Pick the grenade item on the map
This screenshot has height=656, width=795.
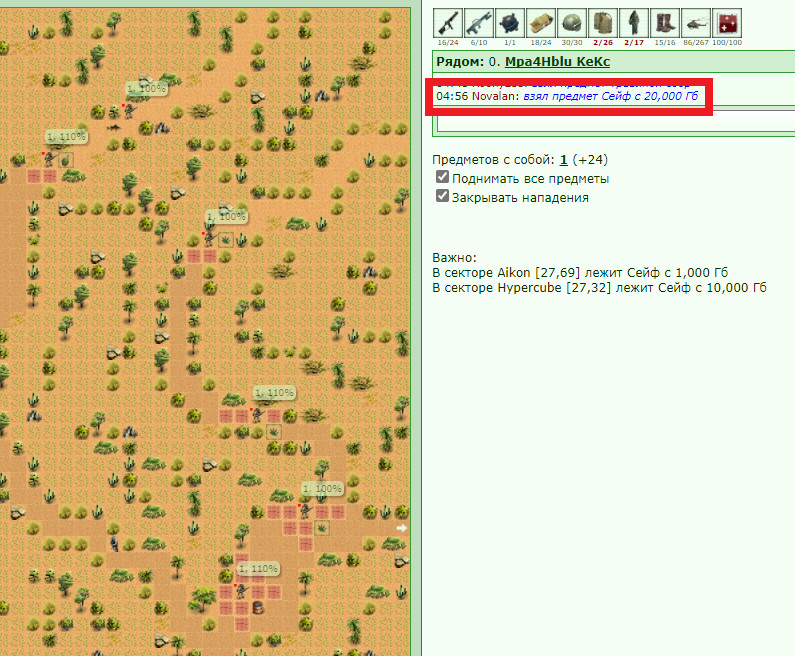click(65, 160)
